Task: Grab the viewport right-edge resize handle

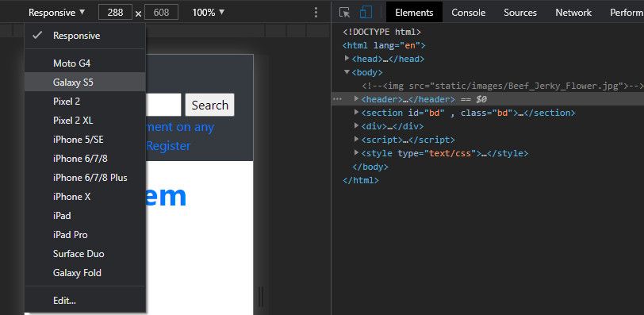Action: pyautogui.click(x=260, y=297)
